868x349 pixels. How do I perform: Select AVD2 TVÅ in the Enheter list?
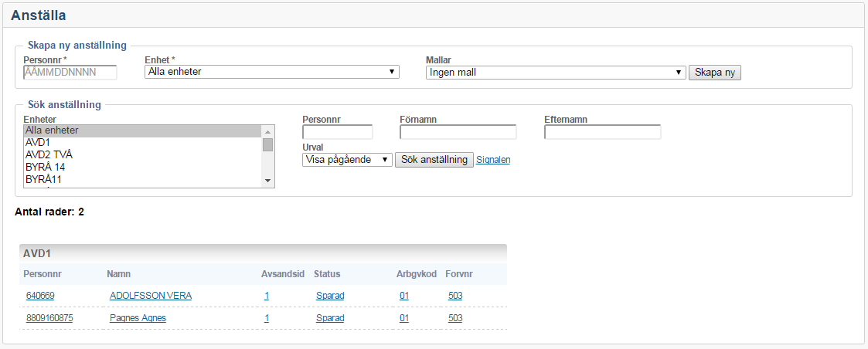coord(143,155)
